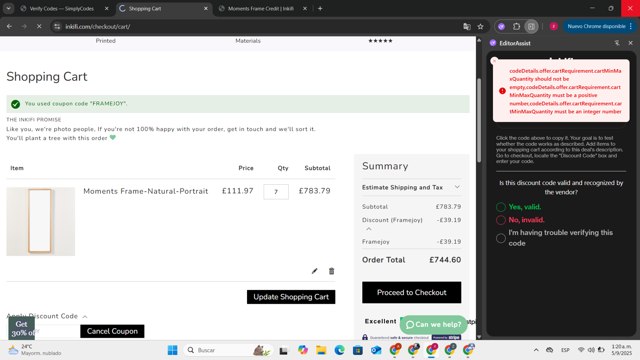The image size is (640, 360).
Task: Open a new browser tab with plus icon
Action: tap(320, 8)
